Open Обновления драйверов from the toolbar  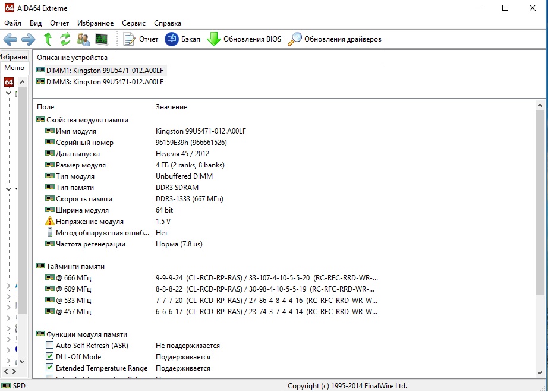pos(335,39)
